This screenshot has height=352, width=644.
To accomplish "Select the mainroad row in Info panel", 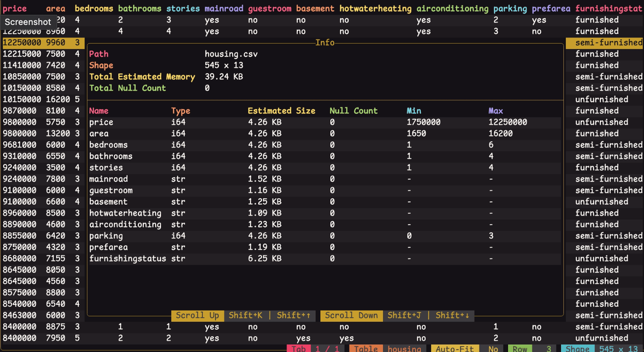I will pos(108,179).
